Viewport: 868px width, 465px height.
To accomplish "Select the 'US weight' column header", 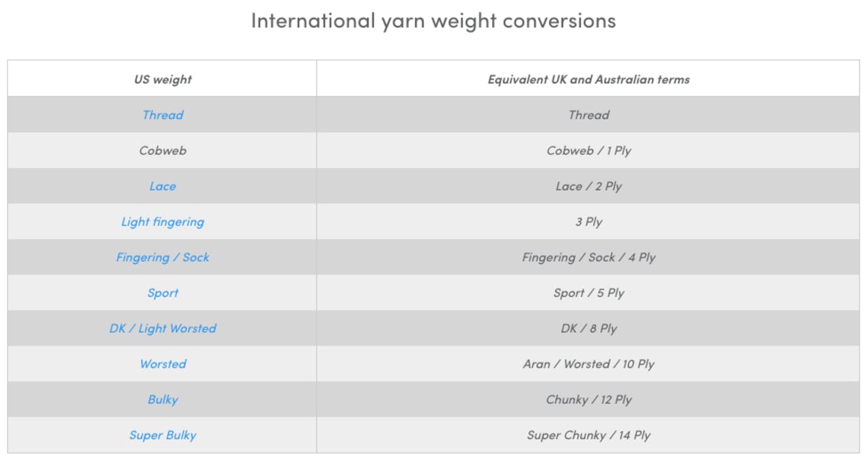I will click(163, 79).
